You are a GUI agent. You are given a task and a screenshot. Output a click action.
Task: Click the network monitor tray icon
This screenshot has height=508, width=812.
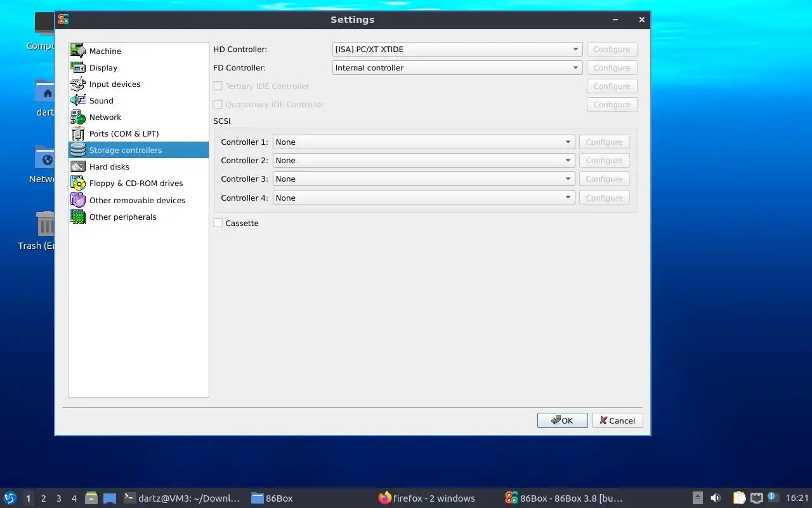point(756,498)
